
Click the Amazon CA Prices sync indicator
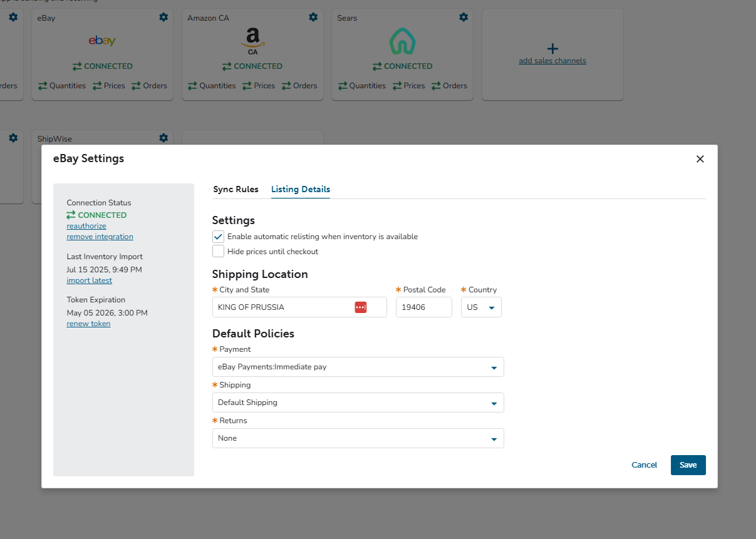[259, 86]
